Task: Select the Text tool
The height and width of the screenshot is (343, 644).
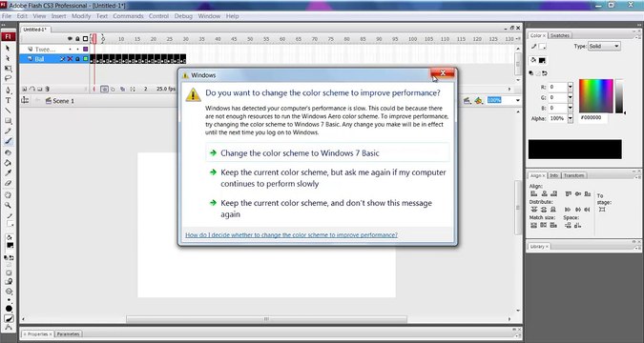Action: point(9,101)
